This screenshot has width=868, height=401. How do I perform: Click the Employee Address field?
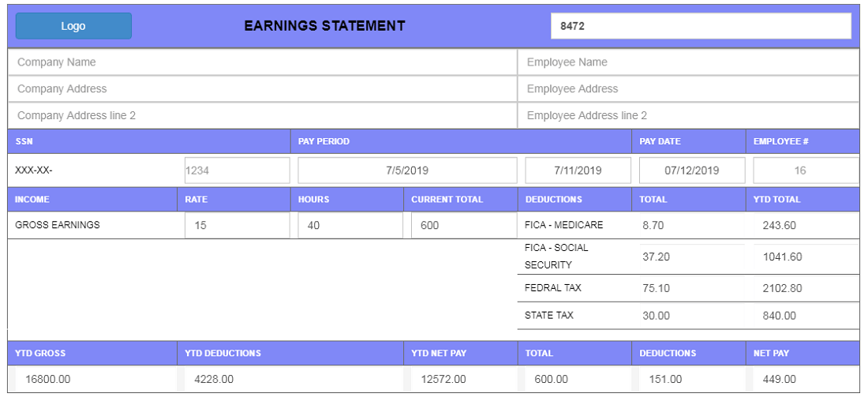tap(688, 89)
